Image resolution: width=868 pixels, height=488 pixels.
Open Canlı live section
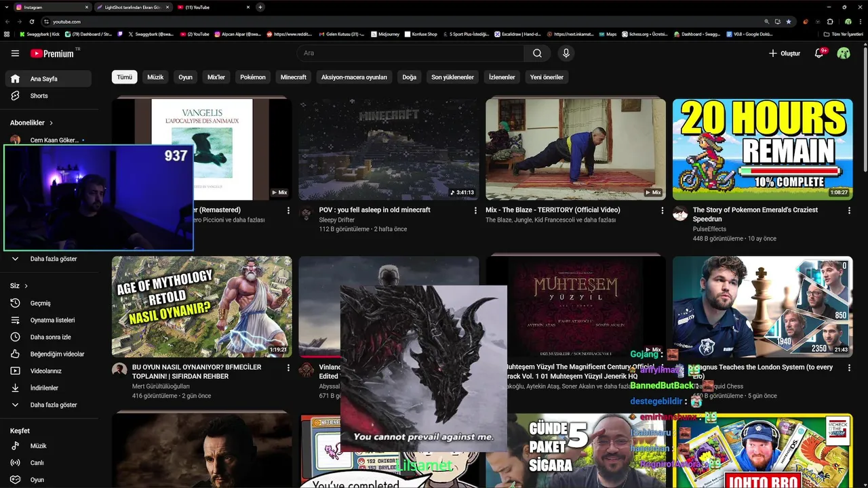[48, 463]
